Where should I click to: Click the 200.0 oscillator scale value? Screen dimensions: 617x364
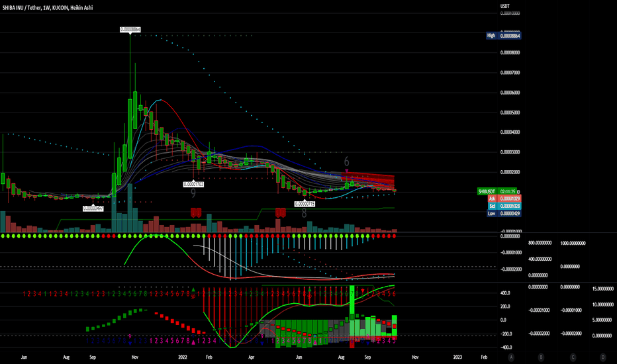tap(505, 306)
